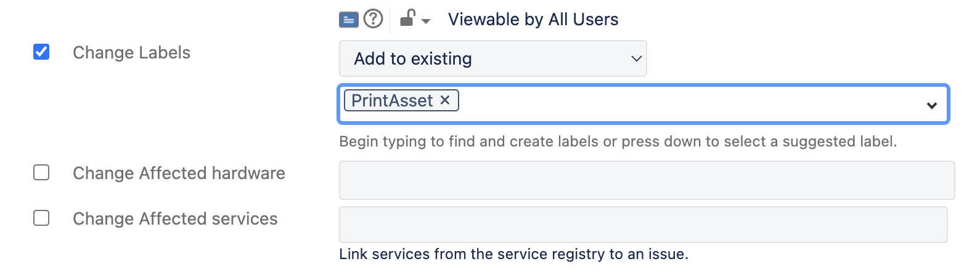
Task: Tick the Change Affected services checkbox
Action: pyautogui.click(x=41, y=218)
